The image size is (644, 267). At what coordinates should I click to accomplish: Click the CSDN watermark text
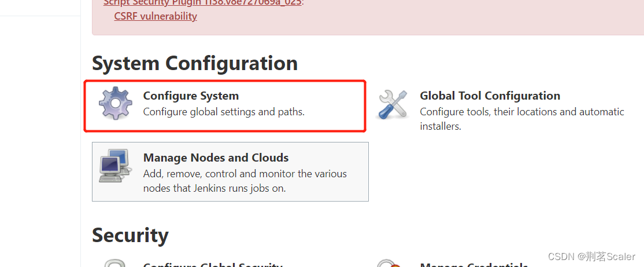591,257
